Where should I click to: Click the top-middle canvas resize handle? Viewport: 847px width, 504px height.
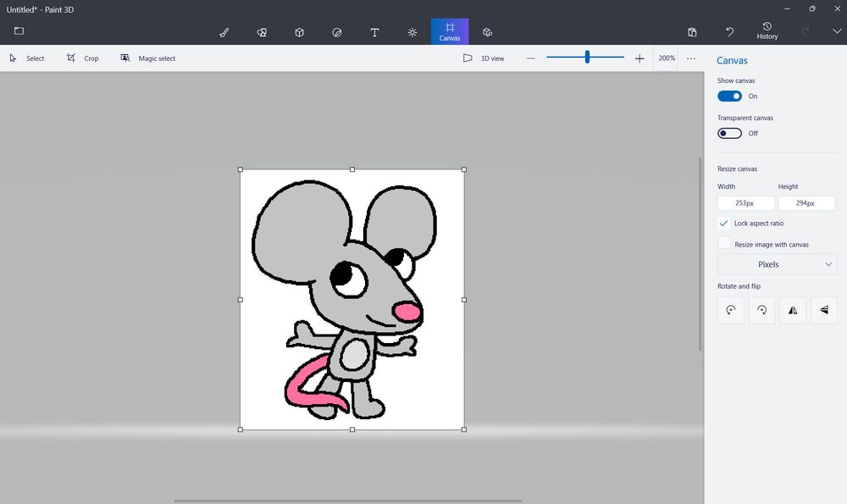pos(352,169)
